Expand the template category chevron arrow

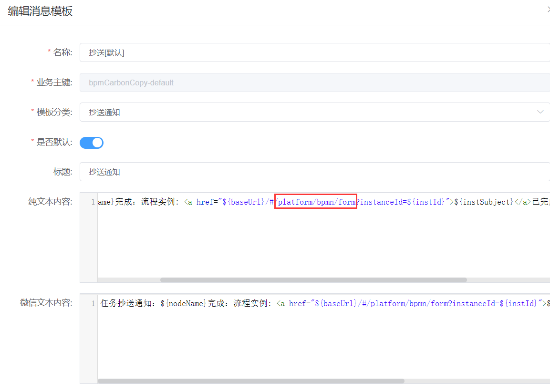[540, 112]
